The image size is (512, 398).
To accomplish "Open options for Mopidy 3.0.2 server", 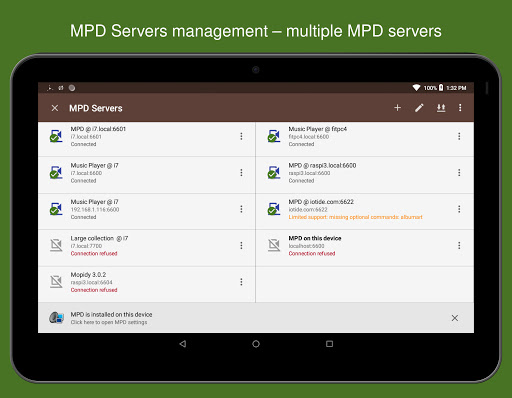I will pos(241,282).
